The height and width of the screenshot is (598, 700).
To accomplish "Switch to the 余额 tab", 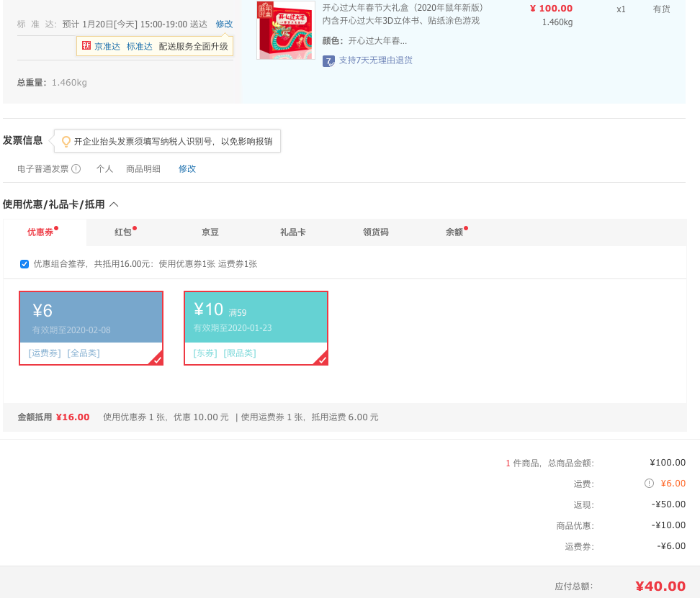I will click(x=454, y=232).
